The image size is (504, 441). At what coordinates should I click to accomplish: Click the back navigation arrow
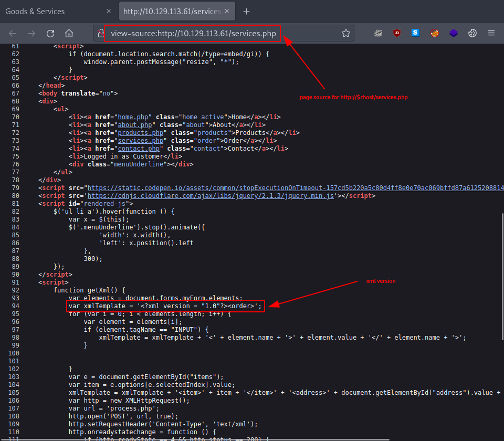[13, 33]
